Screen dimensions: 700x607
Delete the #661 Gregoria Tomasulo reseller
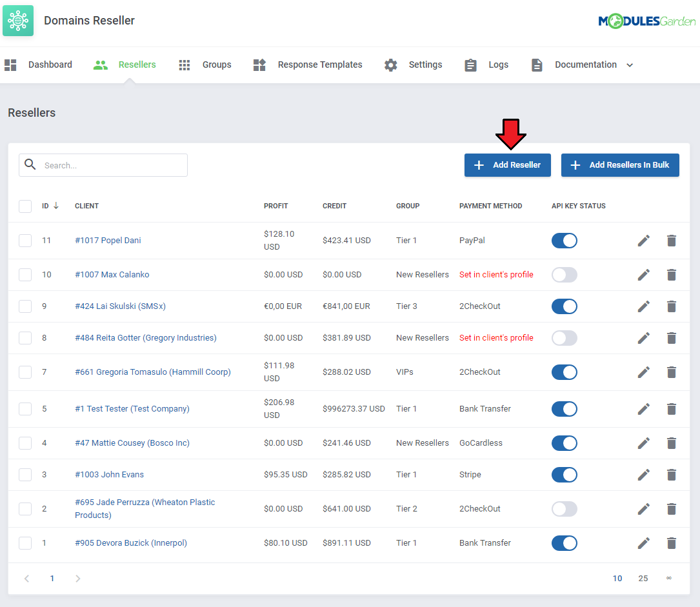[x=672, y=372]
